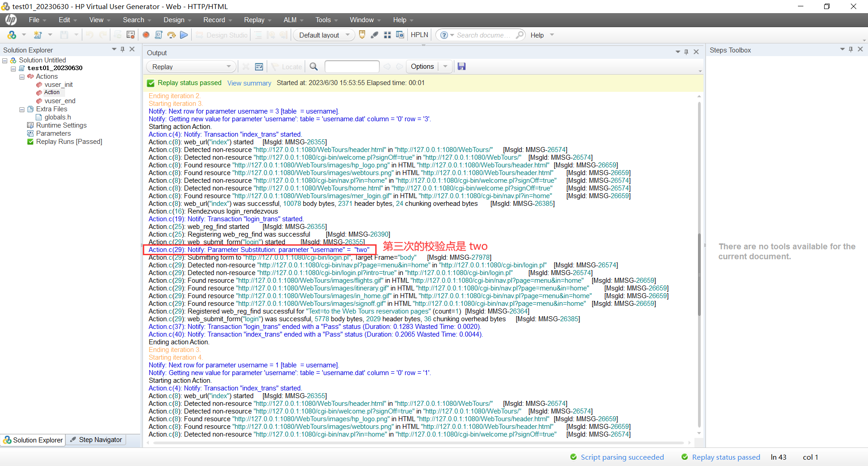Image resolution: width=868 pixels, height=466 pixels.
Task: Collapse the test01_20230630 tree node
Action: pyautogui.click(x=14, y=68)
